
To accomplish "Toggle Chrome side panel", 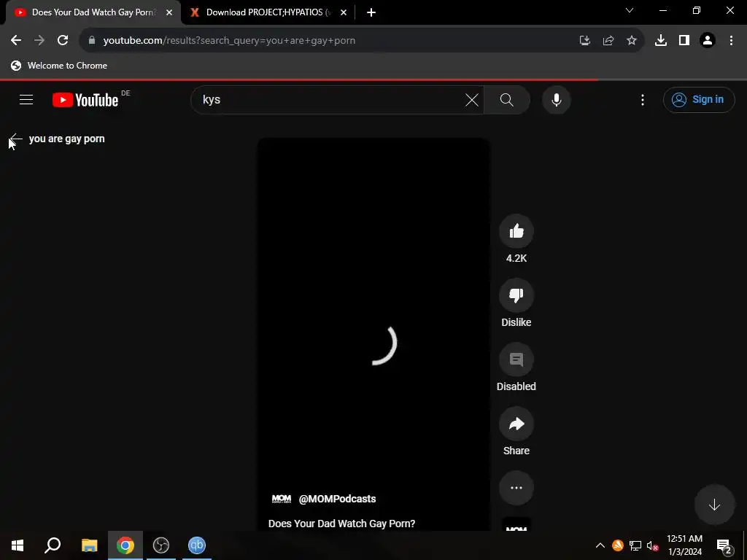I will pyautogui.click(x=684, y=41).
